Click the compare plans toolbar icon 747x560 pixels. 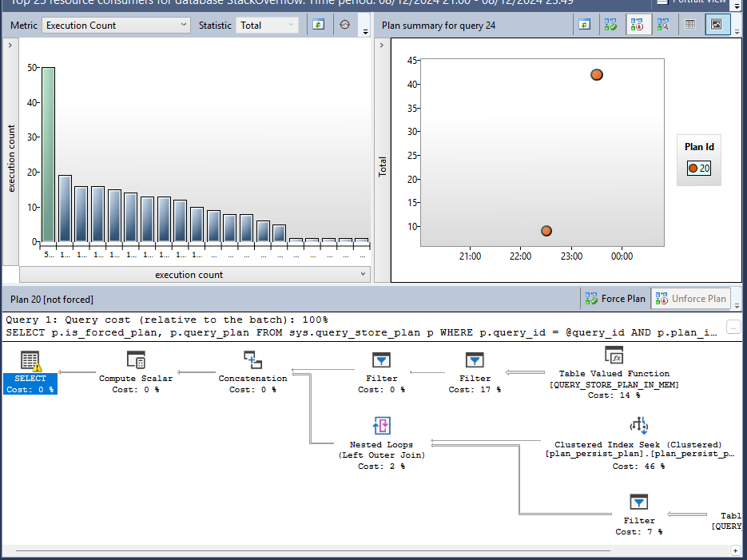click(x=662, y=24)
